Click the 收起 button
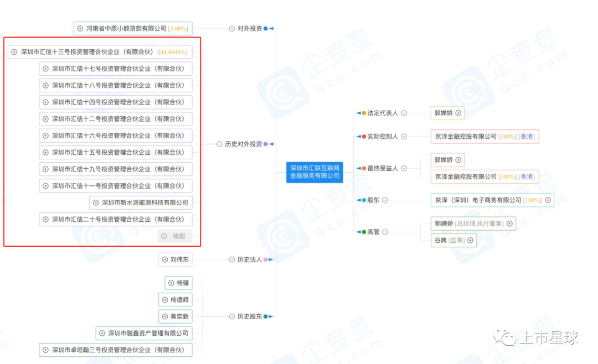 coord(174,236)
